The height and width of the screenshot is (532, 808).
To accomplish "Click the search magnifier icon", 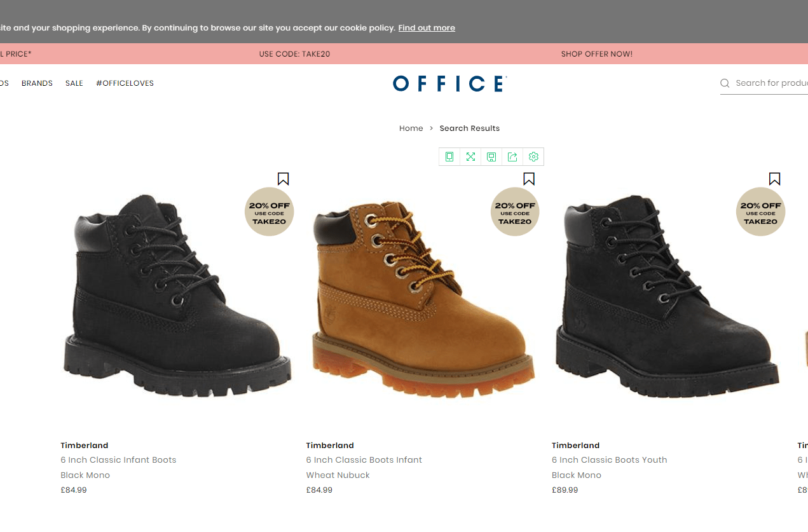I will click(725, 83).
